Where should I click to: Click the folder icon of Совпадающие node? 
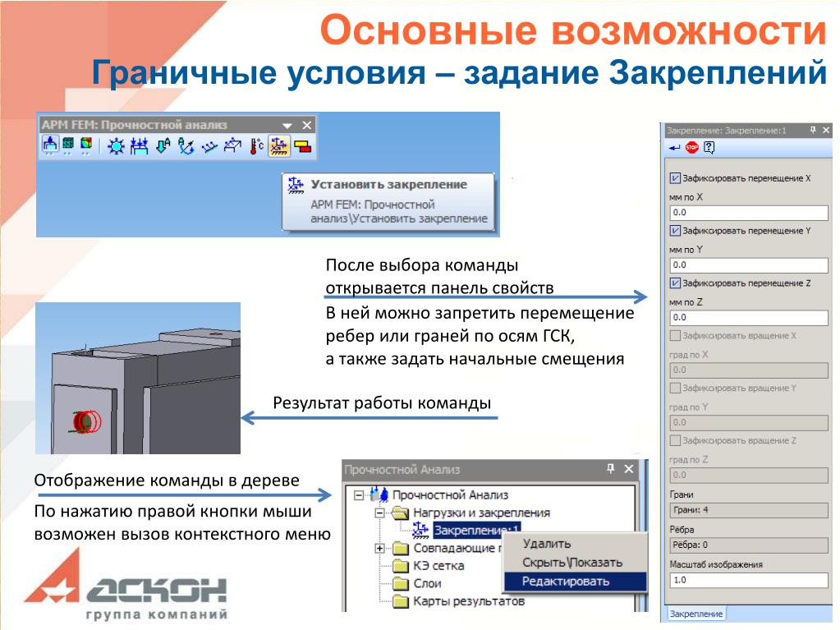click(400, 548)
